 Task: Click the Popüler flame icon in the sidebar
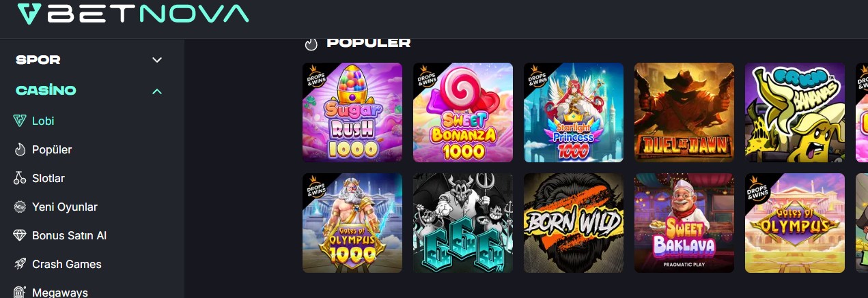pos(20,149)
